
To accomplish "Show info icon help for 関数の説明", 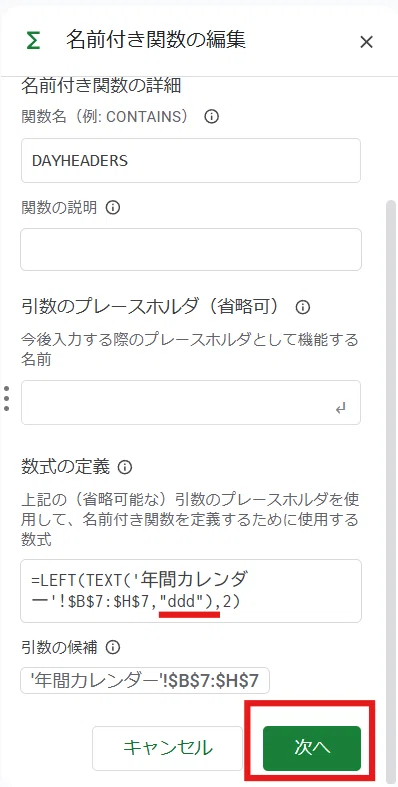I will point(113,208).
